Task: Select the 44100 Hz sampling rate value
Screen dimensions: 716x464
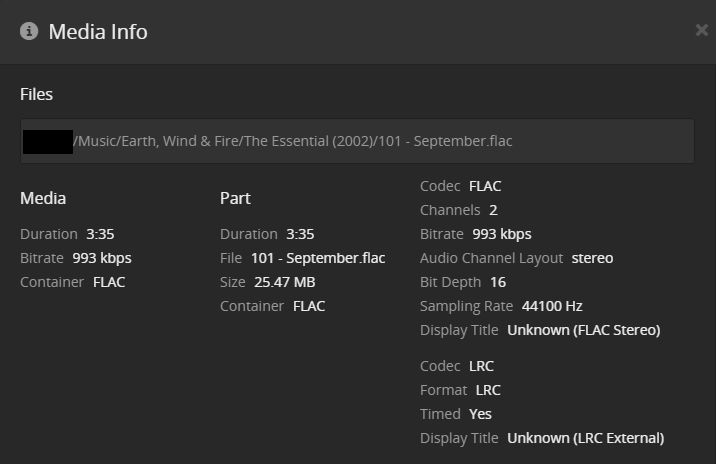Action: [x=552, y=306]
